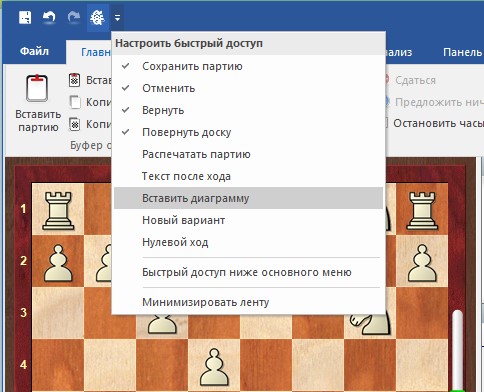Click the rightmost white pawn on rank 2

pyautogui.click(x=422, y=263)
